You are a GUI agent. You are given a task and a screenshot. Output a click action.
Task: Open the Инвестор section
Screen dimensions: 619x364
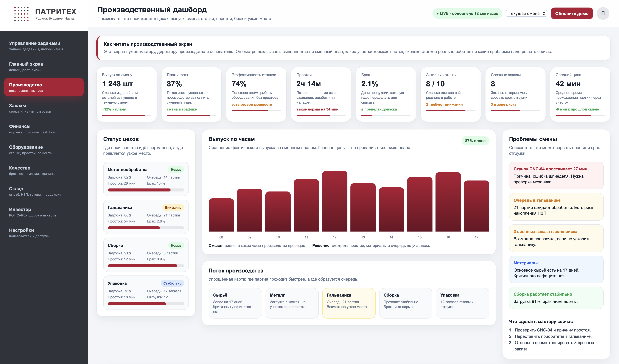pyautogui.click(x=44, y=212)
